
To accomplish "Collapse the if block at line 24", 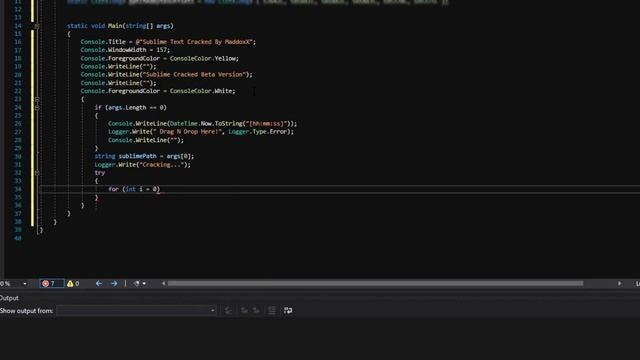I will tap(37, 107).
